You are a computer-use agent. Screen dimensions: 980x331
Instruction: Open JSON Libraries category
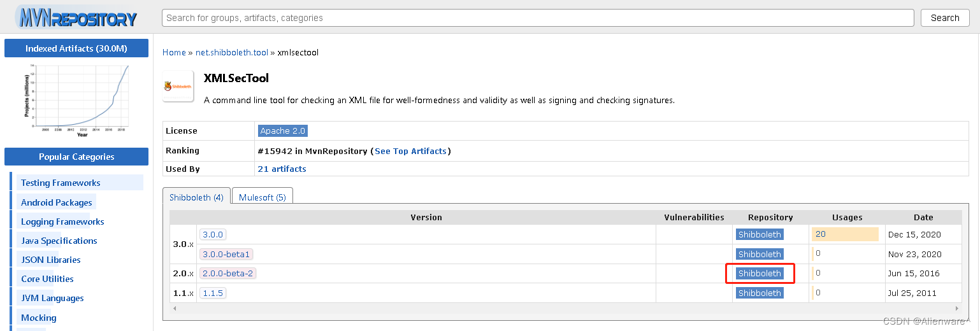tap(51, 260)
